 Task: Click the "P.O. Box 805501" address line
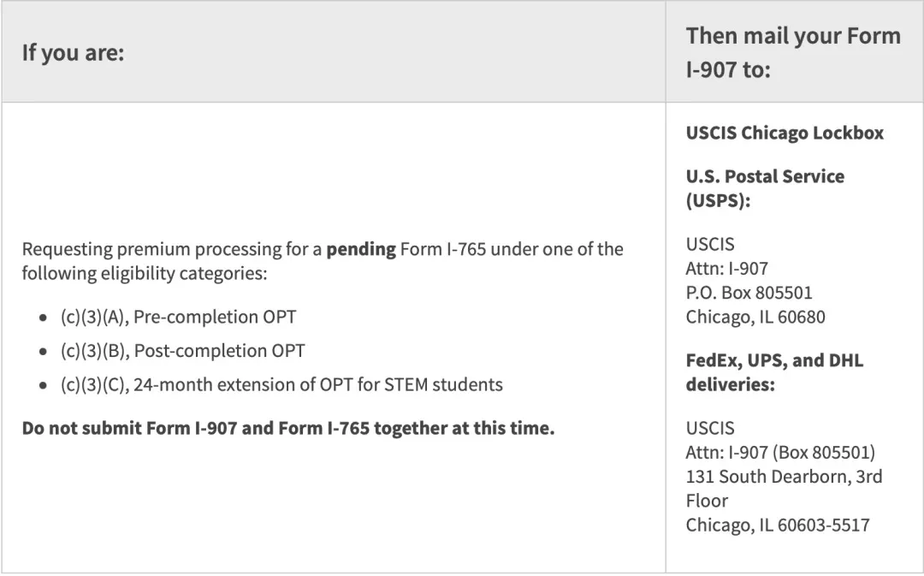[749, 293]
